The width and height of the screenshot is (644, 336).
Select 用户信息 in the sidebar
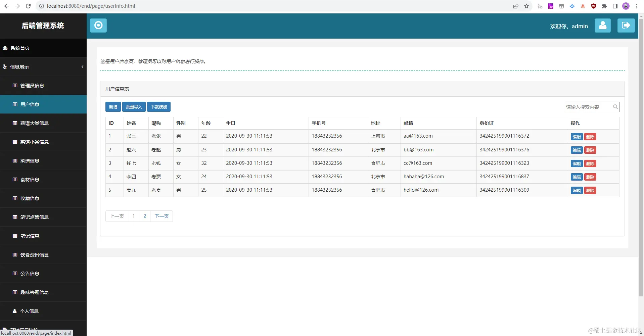click(x=43, y=104)
